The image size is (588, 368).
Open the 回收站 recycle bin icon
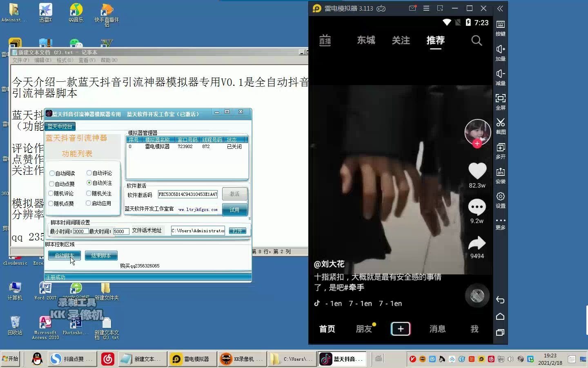(15, 325)
